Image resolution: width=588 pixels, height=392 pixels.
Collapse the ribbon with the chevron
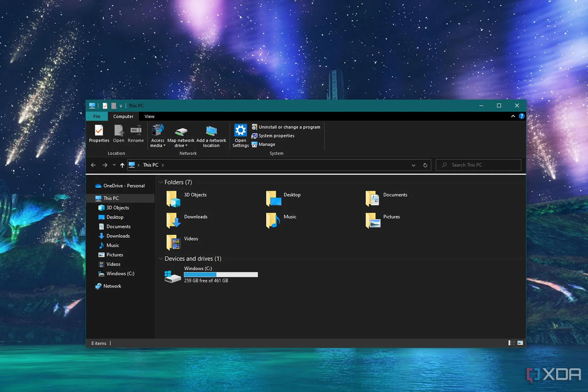click(x=513, y=116)
